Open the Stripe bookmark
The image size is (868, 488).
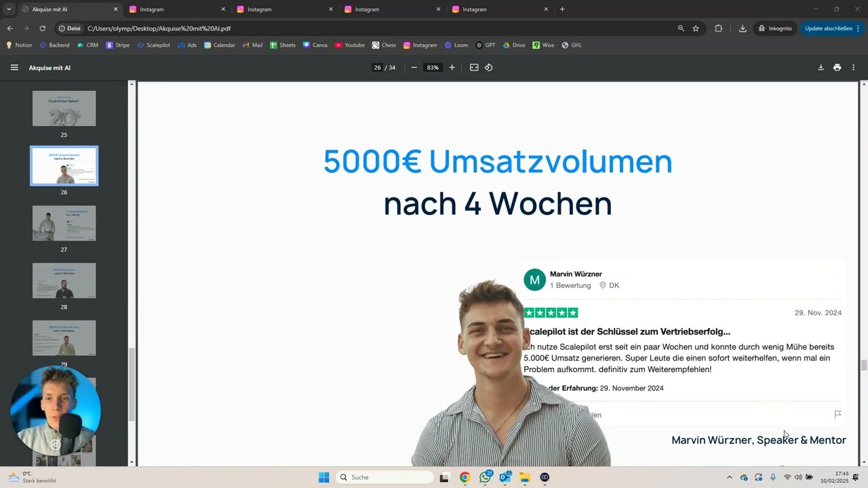[117, 45]
